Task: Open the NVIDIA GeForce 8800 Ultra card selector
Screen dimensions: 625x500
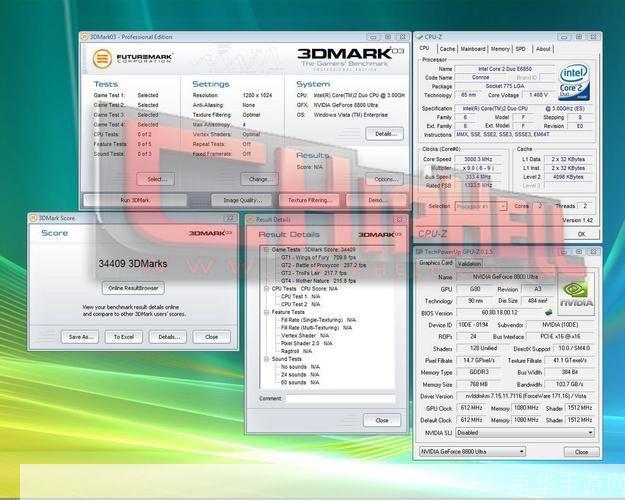Action: pyautogui.click(x=472, y=452)
